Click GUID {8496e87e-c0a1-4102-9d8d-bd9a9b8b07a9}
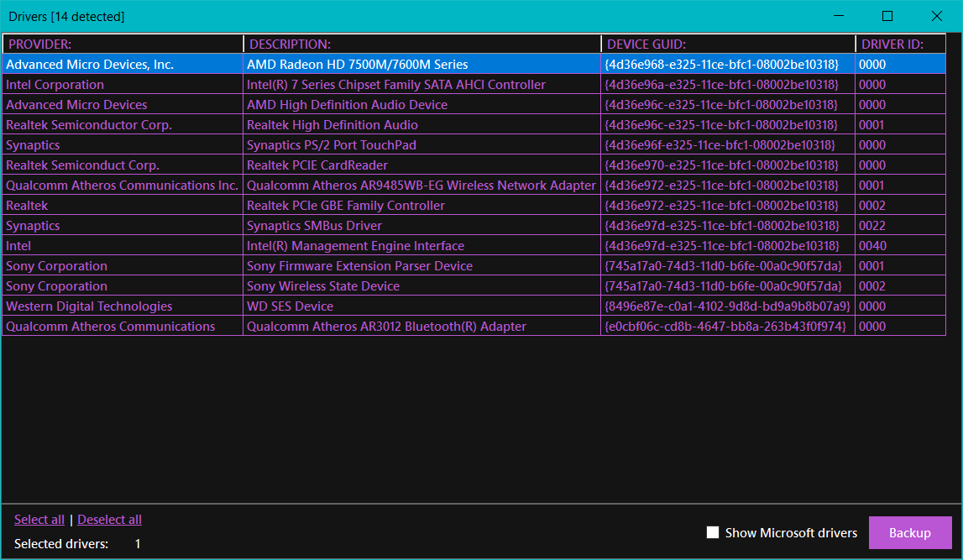 (x=728, y=306)
